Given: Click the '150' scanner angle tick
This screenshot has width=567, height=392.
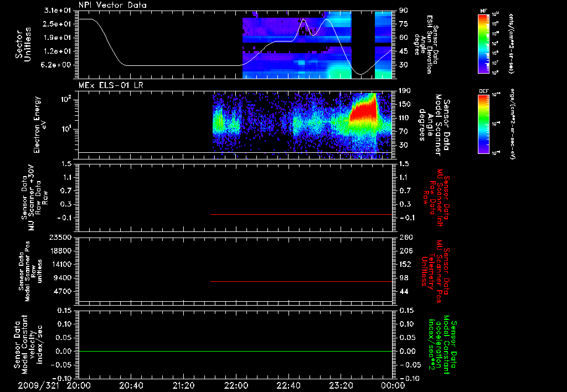Looking at the screenshot, I should (x=405, y=105).
